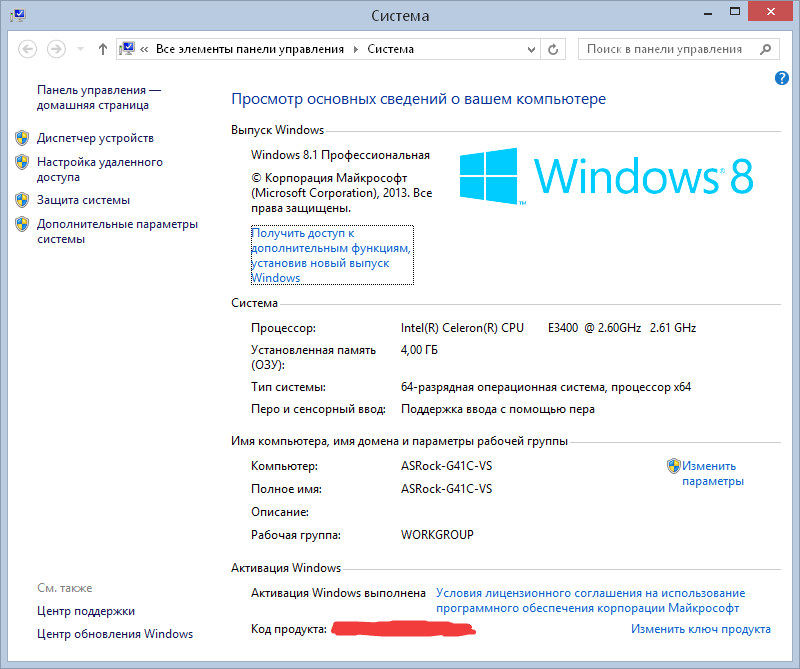Click shield icon next to Изменить параметры
Screen dimensions: 800x669
(x=673, y=466)
